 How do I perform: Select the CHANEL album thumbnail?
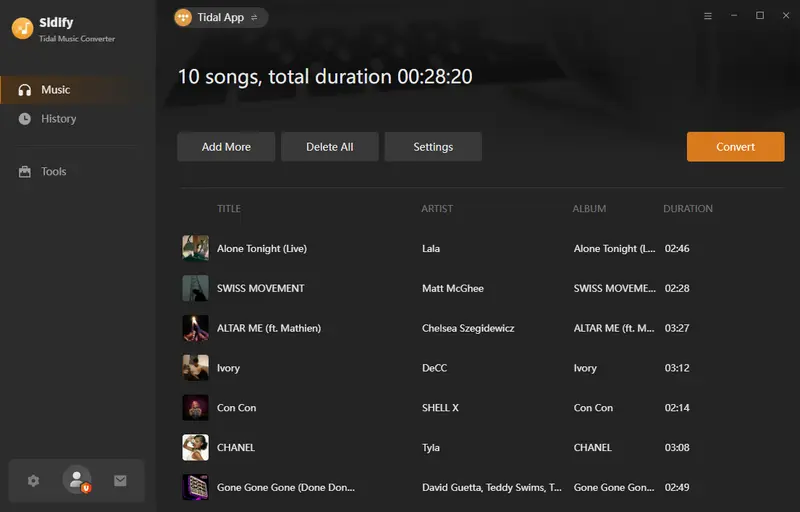coord(195,447)
